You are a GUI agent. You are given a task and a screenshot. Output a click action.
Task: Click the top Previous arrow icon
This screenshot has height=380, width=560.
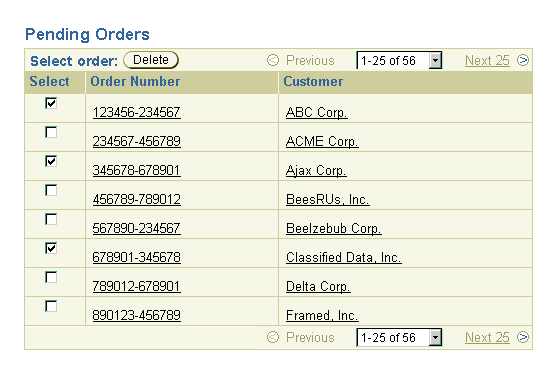point(273,60)
